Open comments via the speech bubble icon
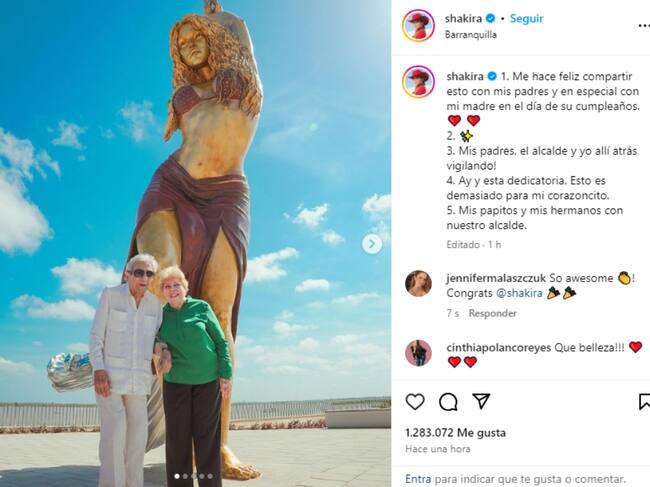 coord(448,401)
